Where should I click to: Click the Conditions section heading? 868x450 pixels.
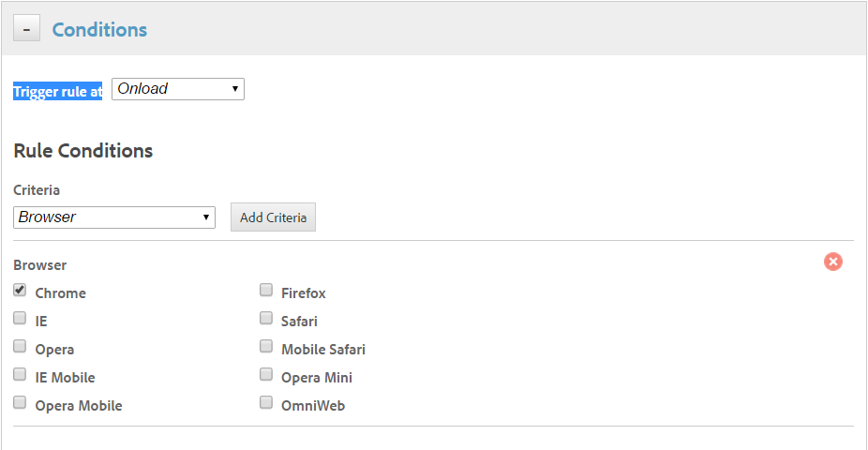click(99, 30)
